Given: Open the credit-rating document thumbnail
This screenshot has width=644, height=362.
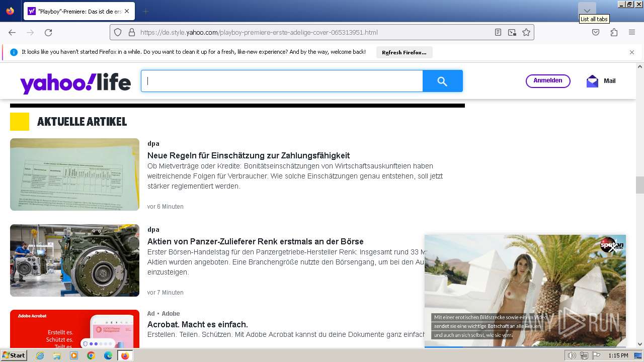Looking at the screenshot, I should click(x=74, y=174).
